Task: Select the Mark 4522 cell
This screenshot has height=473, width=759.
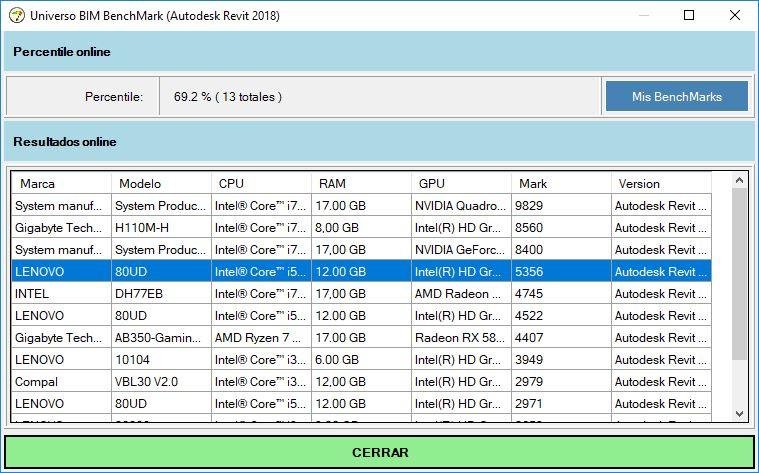Action: click(x=562, y=315)
